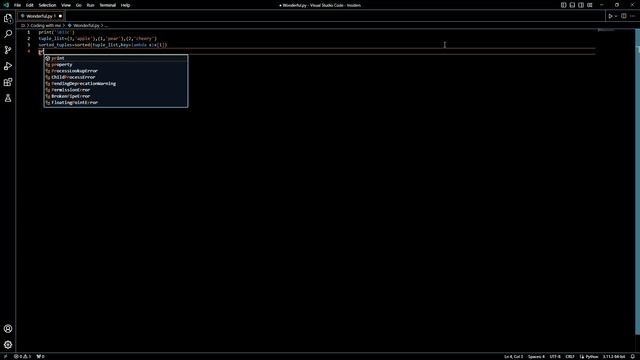Viewport: 640px width, 360px height.
Task: Click line 1 print statement code
Action: [56, 32]
